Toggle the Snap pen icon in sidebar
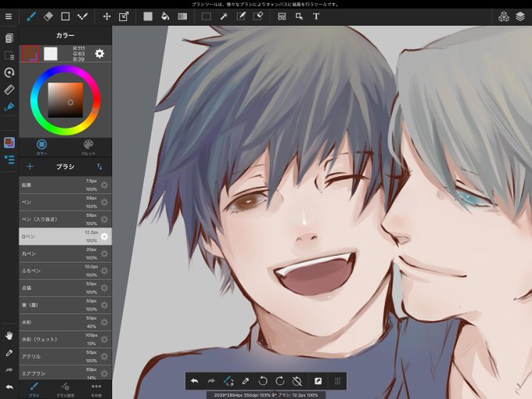 pos(9,106)
